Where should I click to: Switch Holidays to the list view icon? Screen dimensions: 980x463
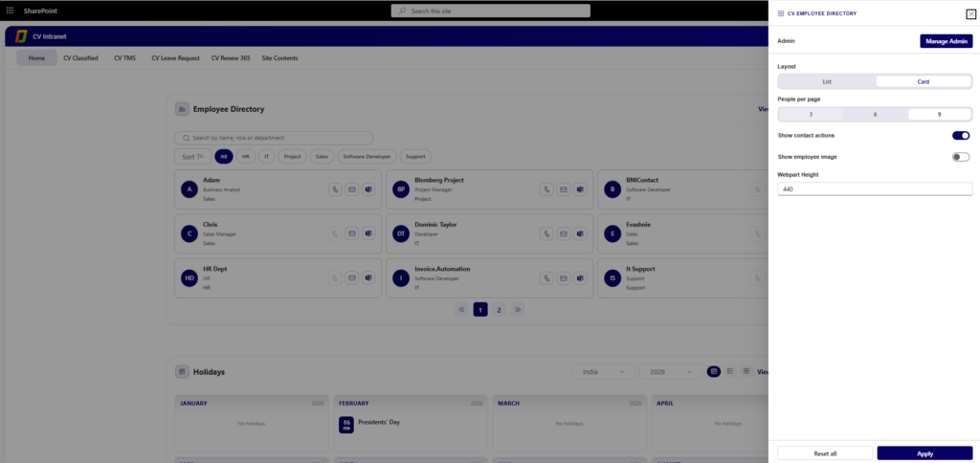coord(730,371)
